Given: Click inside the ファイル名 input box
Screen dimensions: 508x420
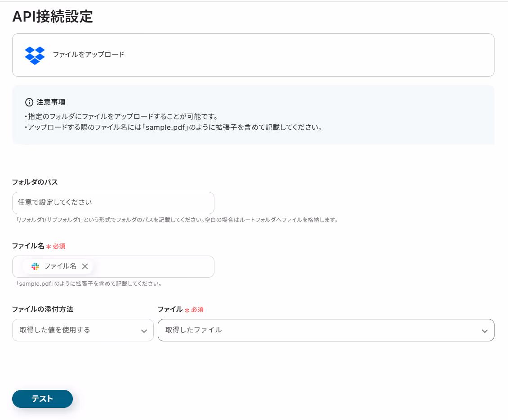Looking at the screenshot, I should [113, 266].
